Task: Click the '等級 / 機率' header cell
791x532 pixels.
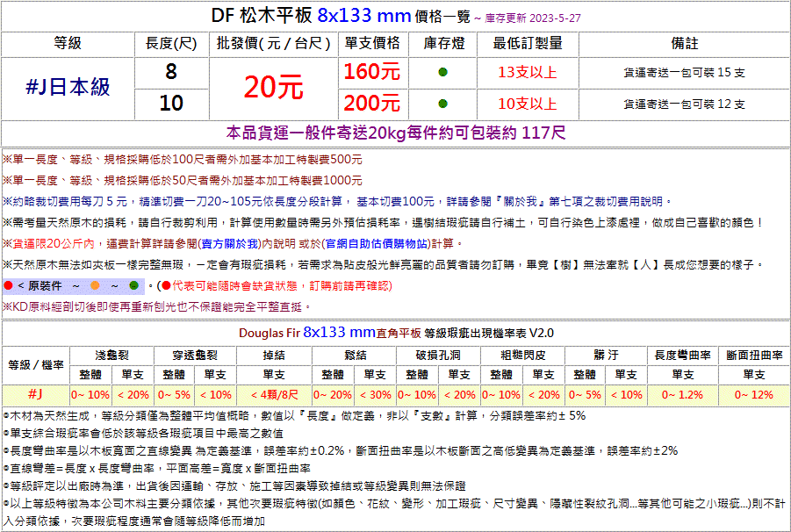Action: point(36,364)
